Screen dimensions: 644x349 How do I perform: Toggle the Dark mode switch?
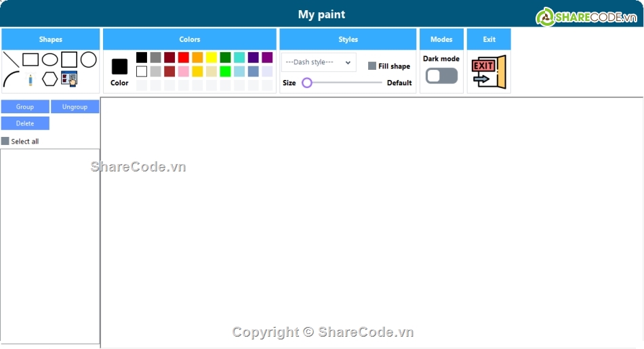click(x=441, y=76)
